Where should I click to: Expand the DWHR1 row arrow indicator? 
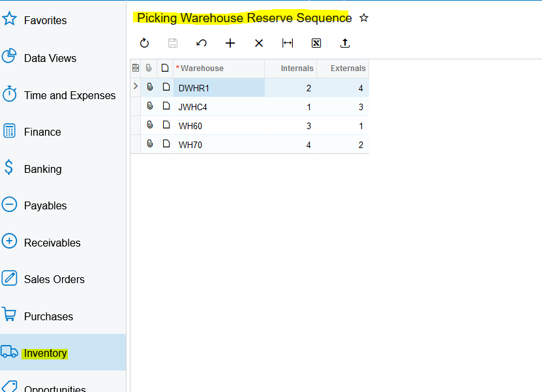tap(136, 86)
